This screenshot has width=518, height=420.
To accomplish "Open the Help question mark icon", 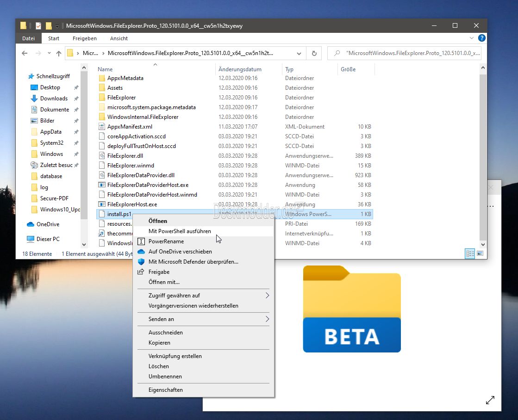I will point(481,38).
